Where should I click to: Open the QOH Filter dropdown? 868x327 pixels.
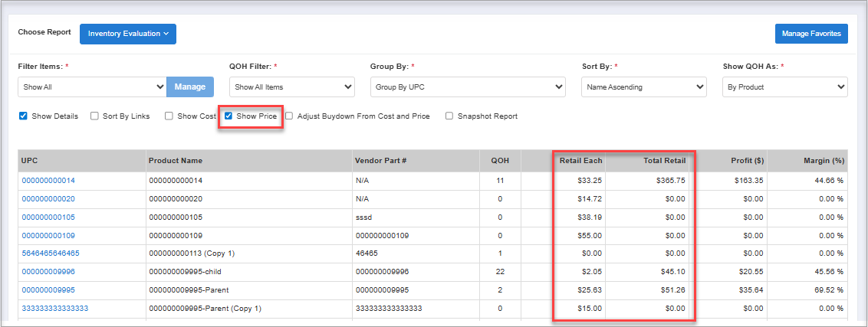coord(291,87)
